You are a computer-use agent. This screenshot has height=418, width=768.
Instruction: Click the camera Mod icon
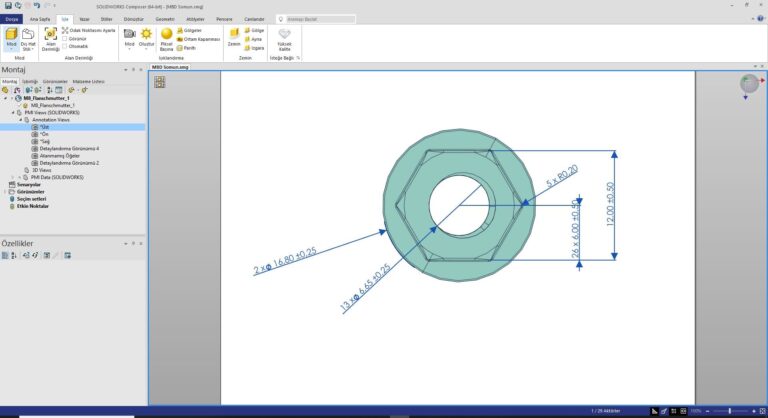coord(129,36)
